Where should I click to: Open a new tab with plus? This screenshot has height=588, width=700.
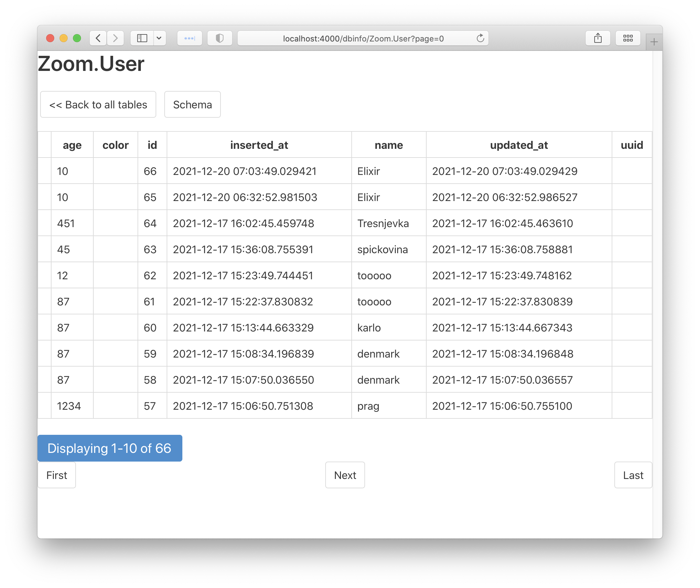pyautogui.click(x=654, y=42)
